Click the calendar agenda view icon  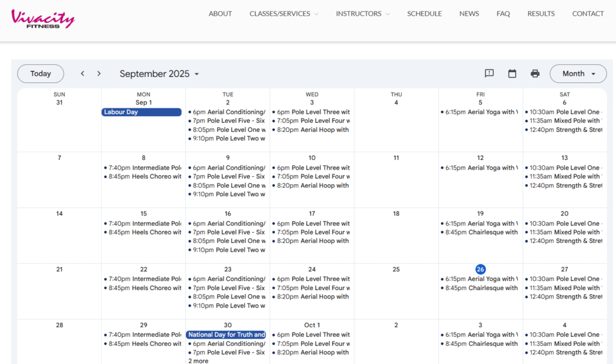point(512,73)
